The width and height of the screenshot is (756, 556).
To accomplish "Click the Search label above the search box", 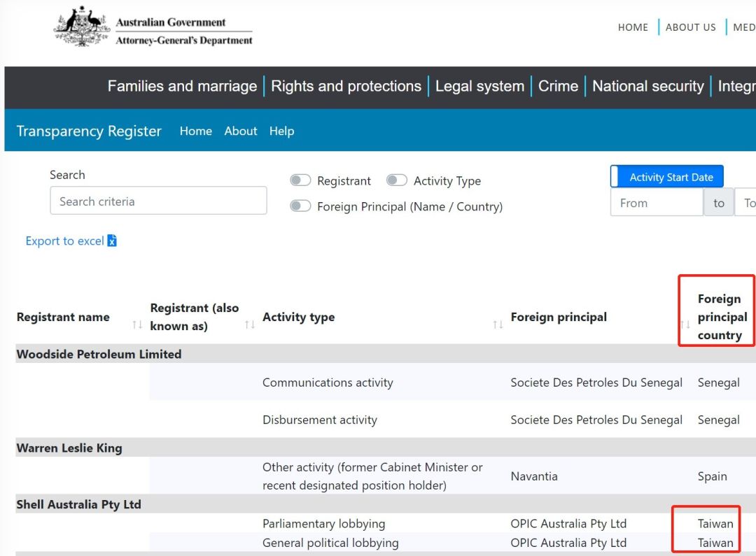I will [x=67, y=175].
